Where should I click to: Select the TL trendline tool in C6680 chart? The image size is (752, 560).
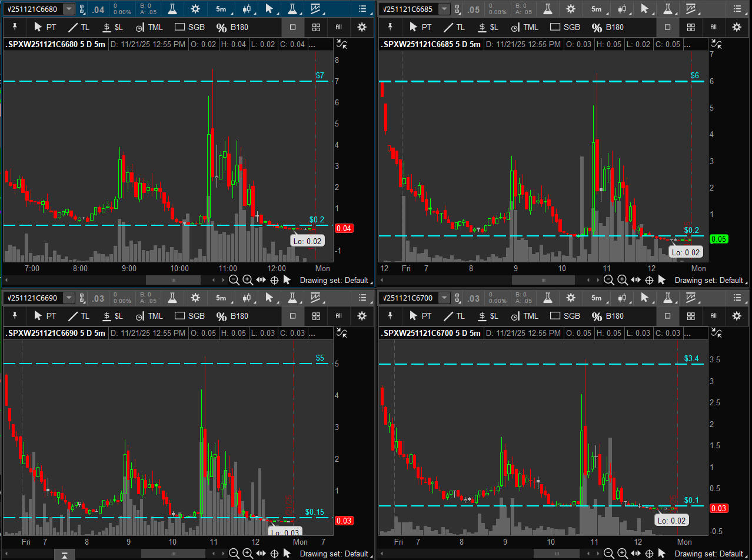(78, 27)
